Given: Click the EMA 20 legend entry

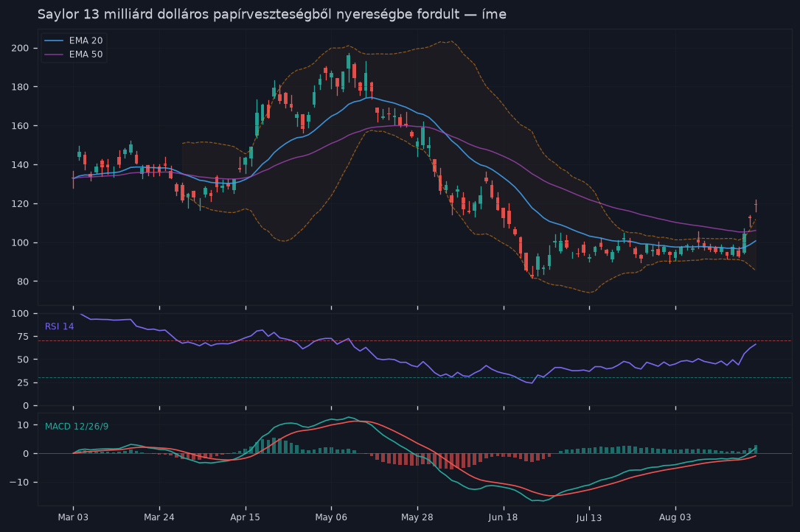Looking at the screenshot, I should (x=74, y=41).
